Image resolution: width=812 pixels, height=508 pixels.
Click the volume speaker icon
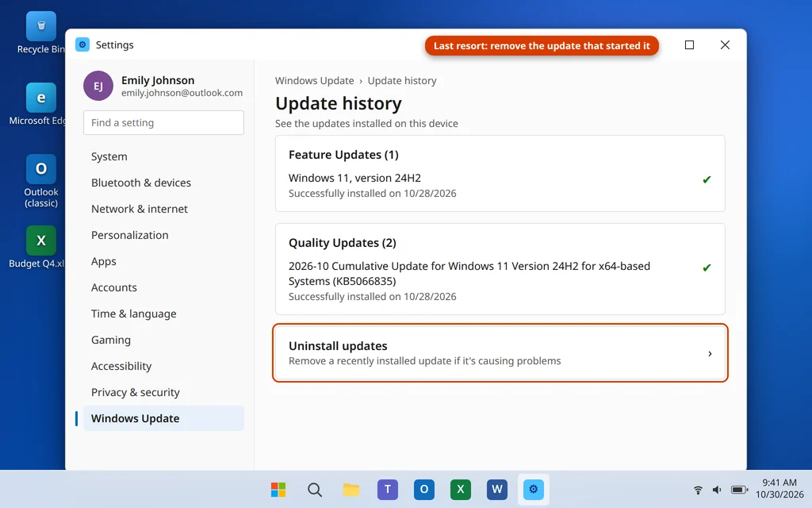click(x=717, y=489)
